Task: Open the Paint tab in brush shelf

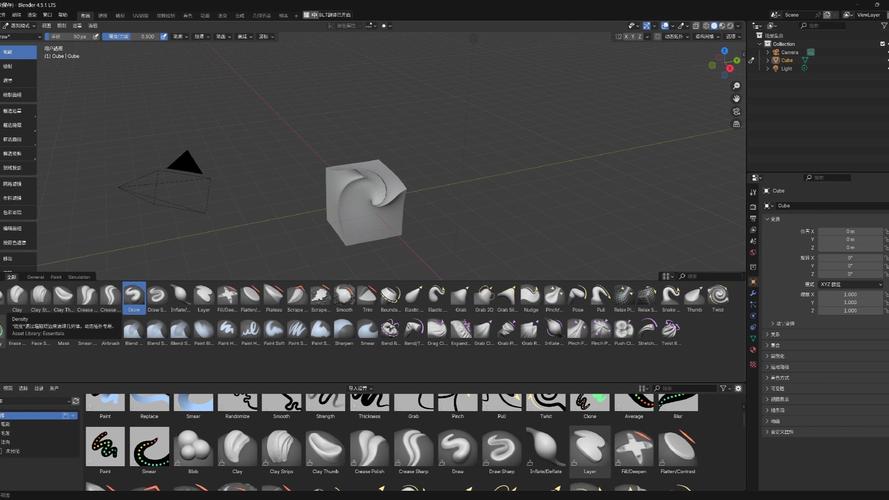Action: 56,277
